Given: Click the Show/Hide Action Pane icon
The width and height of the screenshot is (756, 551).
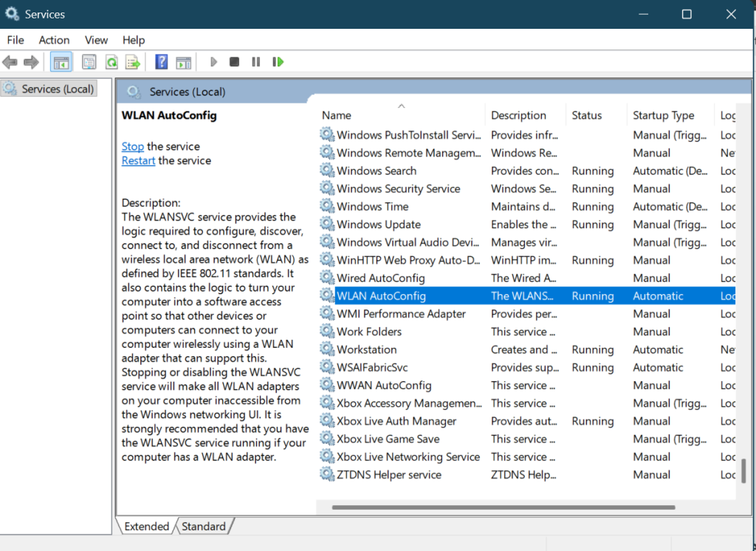Looking at the screenshot, I should (183, 62).
